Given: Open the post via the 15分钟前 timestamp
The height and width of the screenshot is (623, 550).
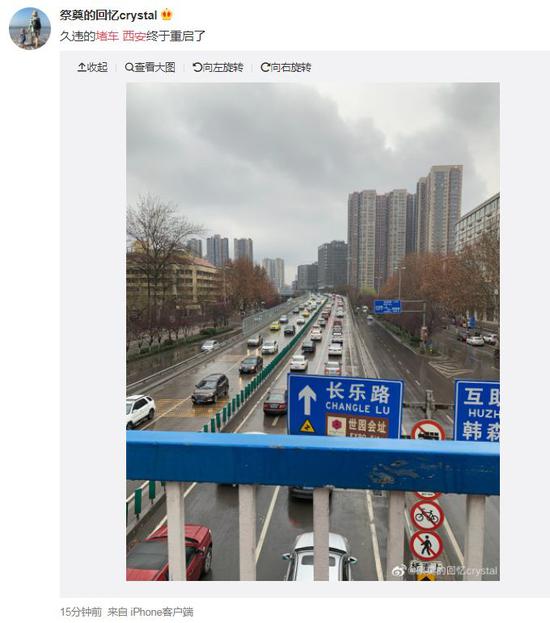Looking at the screenshot, I should click(x=81, y=611).
